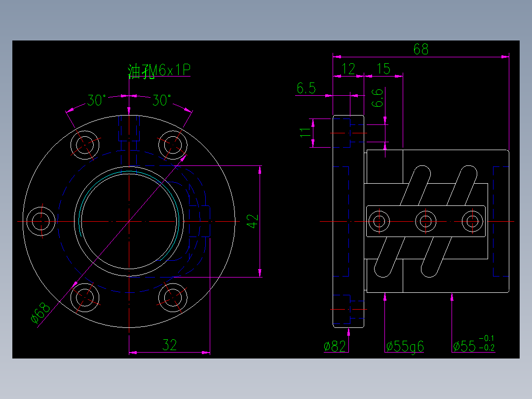Click the 68 overall width dimension
The width and height of the screenshot is (532, 399).
(420, 49)
